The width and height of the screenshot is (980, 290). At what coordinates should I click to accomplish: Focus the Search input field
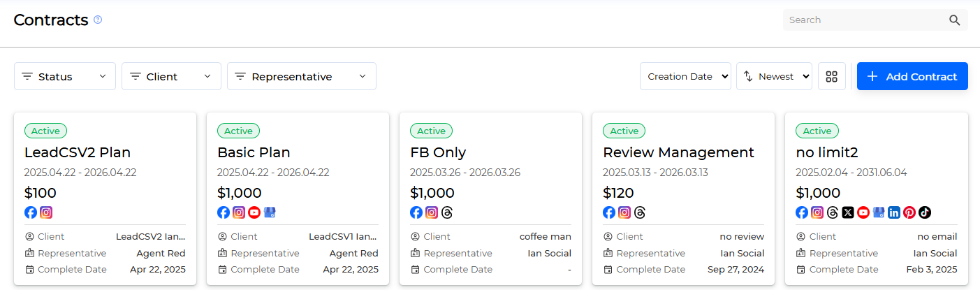[x=866, y=20]
